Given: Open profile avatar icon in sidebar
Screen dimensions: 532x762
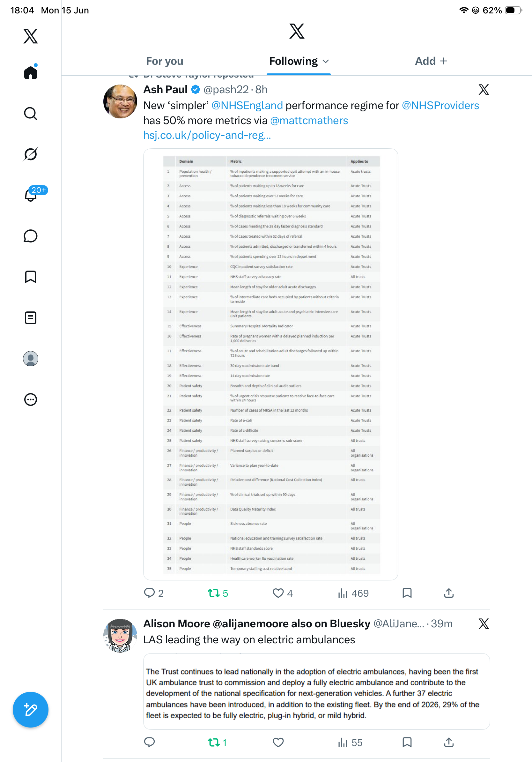Looking at the screenshot, I should click(31, 359).
